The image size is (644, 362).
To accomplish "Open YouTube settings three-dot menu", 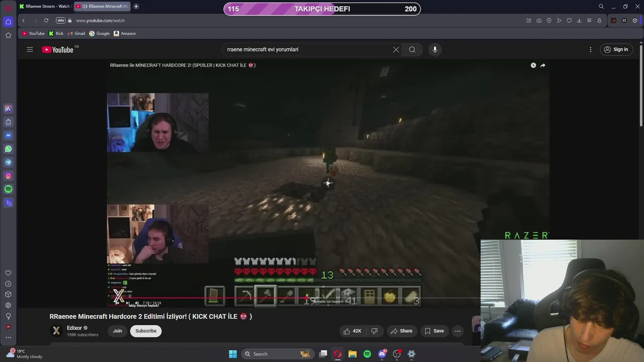I will [591, 49].
